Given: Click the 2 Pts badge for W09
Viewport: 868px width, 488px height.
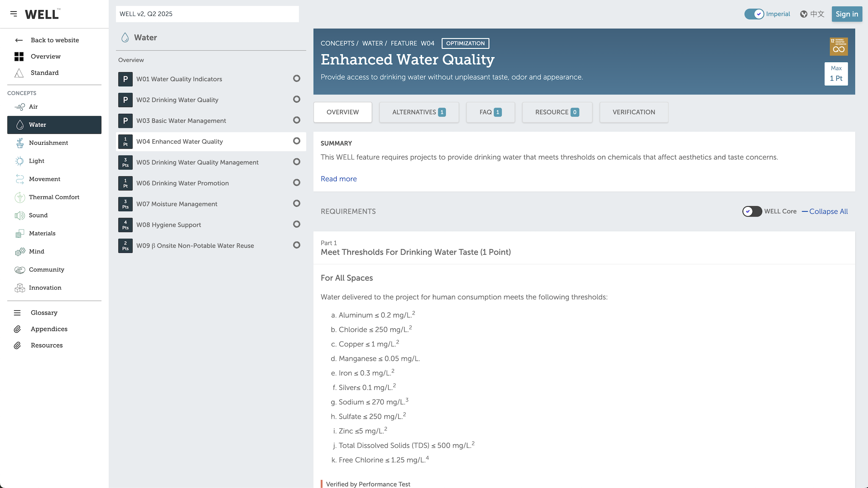Looking at the screenshot, I should point(125,246).
